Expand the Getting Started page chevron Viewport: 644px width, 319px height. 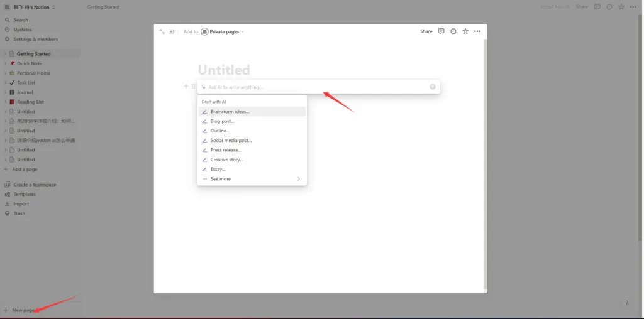point(5,54)
